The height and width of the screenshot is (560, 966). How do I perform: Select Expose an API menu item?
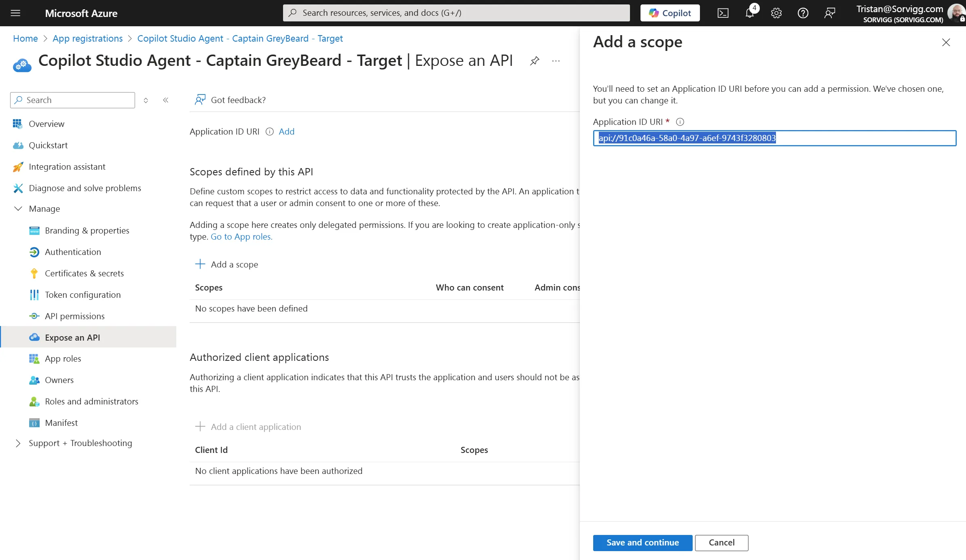[88, 337]
